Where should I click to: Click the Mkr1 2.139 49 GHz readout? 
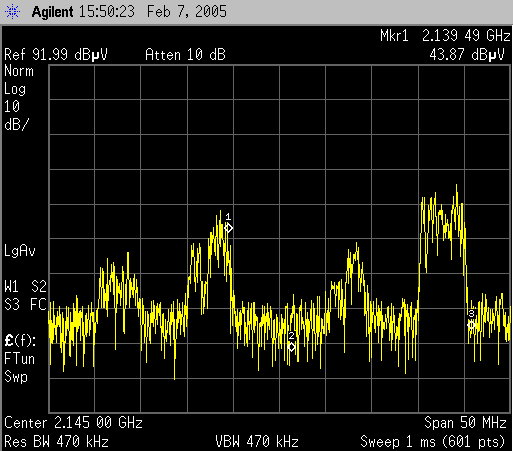445,36
